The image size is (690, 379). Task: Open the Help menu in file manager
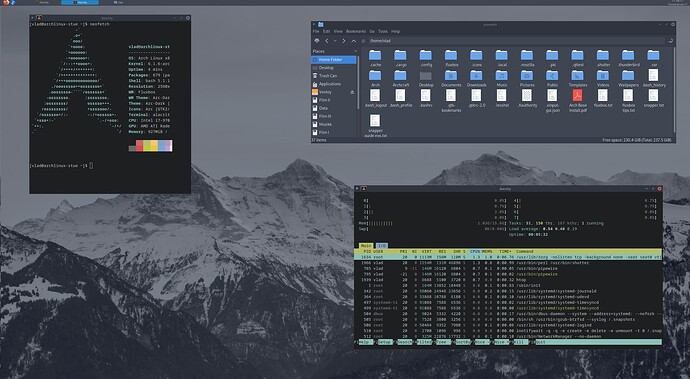point(395,32)
